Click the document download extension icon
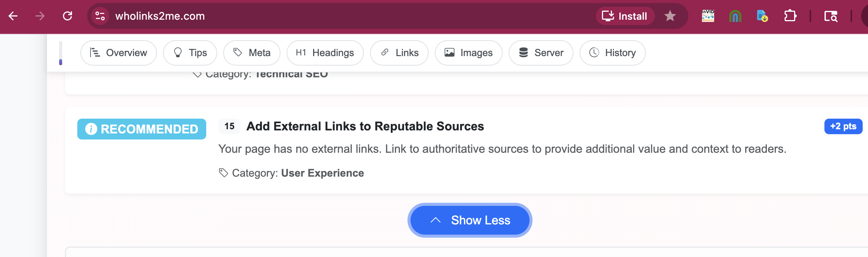The height and width of the screenshot is (257, 868). [762, 16]
